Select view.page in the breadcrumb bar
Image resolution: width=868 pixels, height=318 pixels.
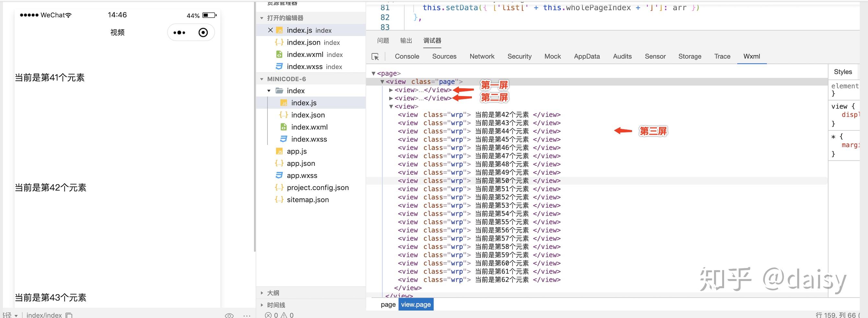[x=416, y=304]
